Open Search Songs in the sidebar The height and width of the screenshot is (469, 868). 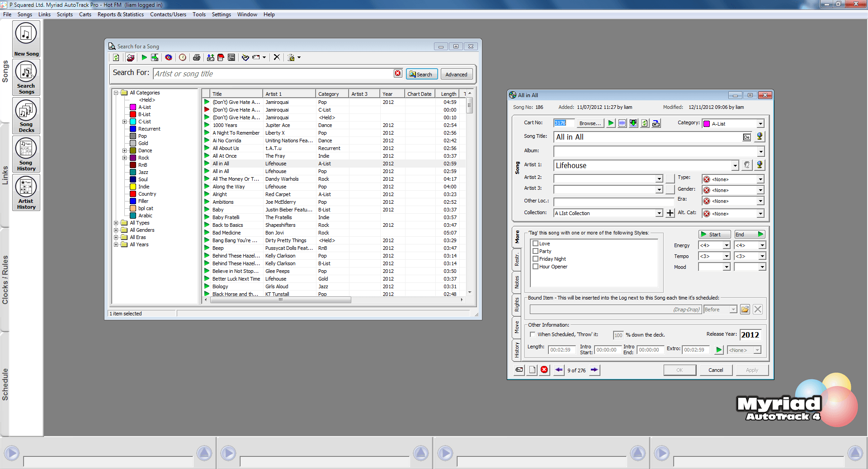pyautogui.click(x=26, y=77)
